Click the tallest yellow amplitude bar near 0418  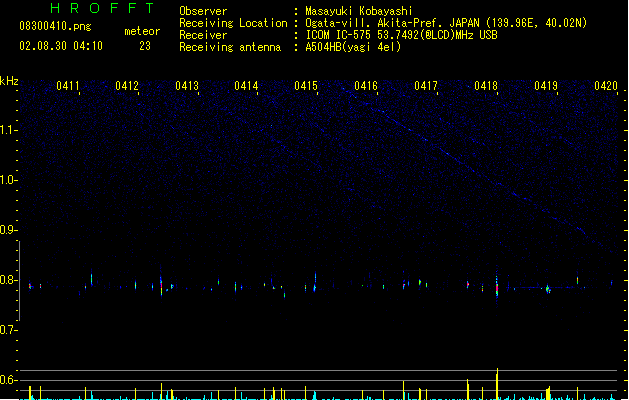tap(497, 384)
